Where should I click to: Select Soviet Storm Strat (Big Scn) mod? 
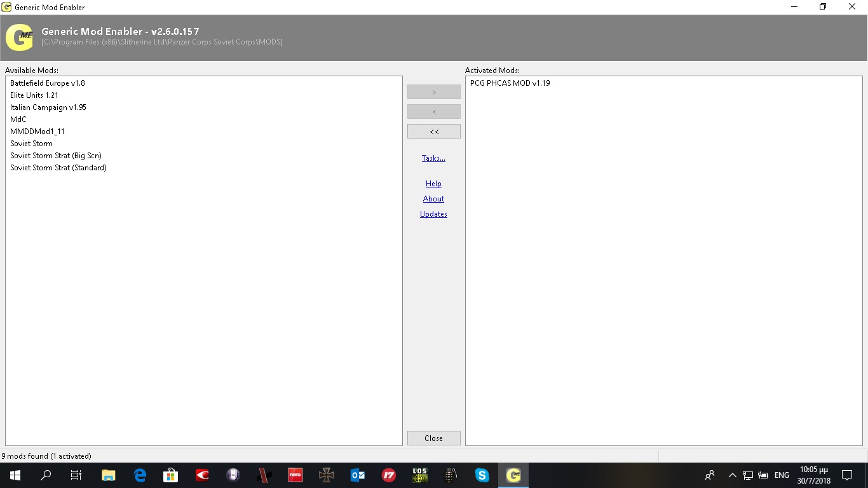(56, 156)
